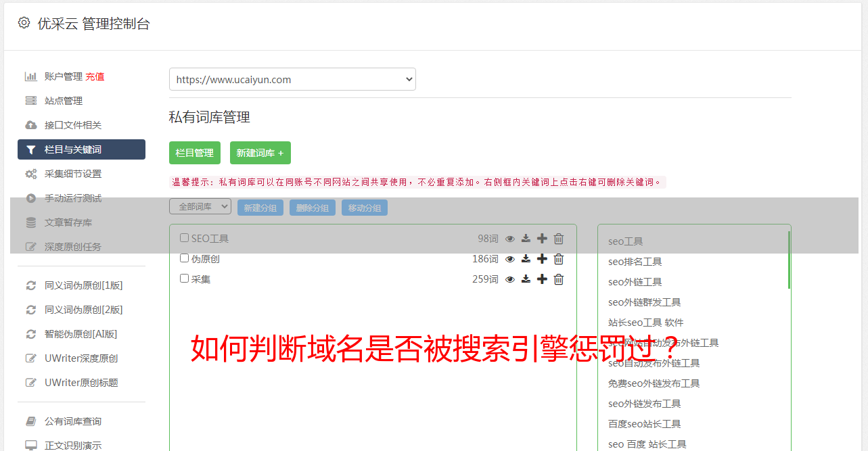Delete the SEO工具 word library
The image size is (868, 451).
(559, 239)
